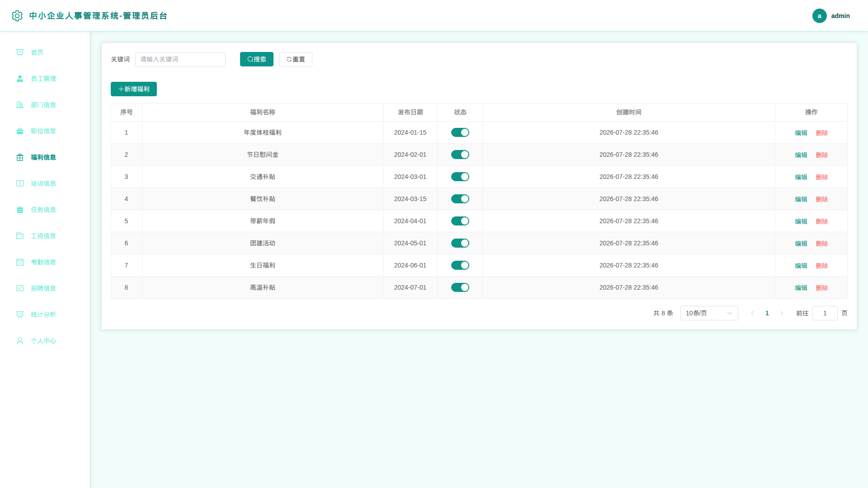Focus the 前往 page number input
The width and height of the screenshot is (868, 488).
point(825,313)
